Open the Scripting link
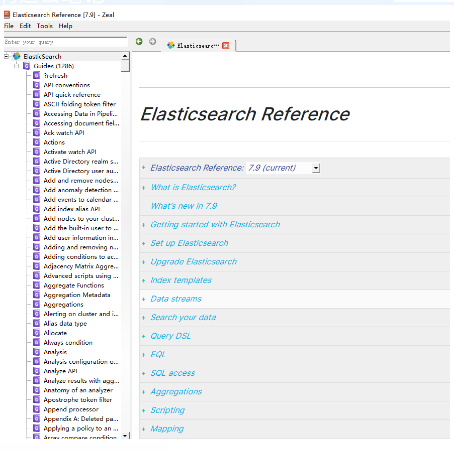The height and width of the screenshot is (450, 454). click(168, 410)
